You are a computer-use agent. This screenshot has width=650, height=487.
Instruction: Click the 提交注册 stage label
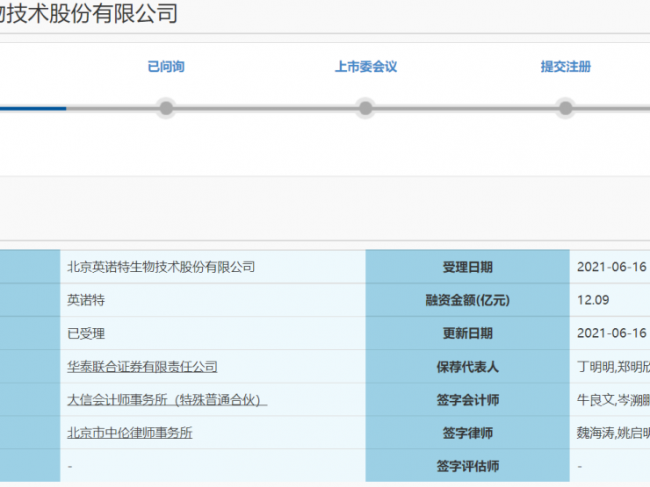(565, 67)
